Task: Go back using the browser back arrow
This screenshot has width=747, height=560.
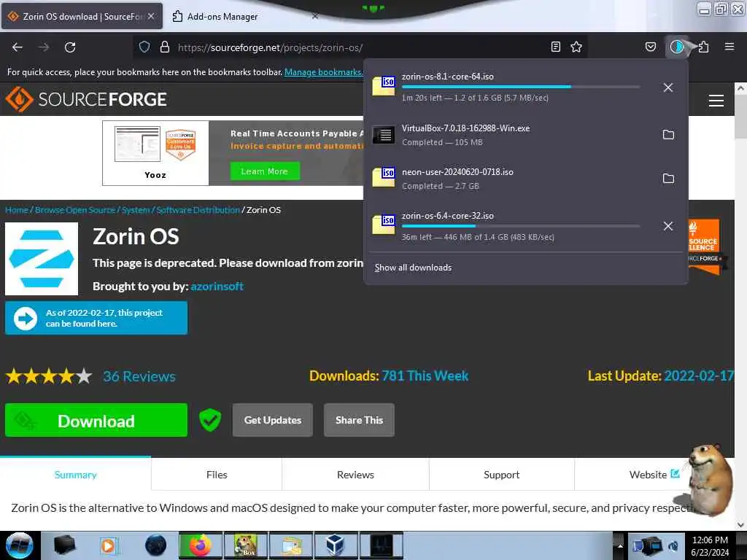Action: pos(18,47)
